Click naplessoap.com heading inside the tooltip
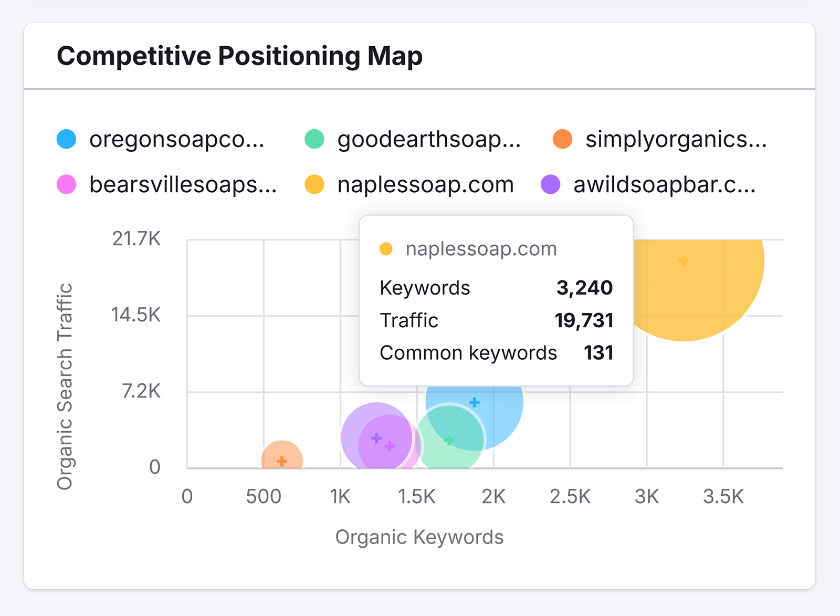This screenshot has width=840, height=616. 481,249
